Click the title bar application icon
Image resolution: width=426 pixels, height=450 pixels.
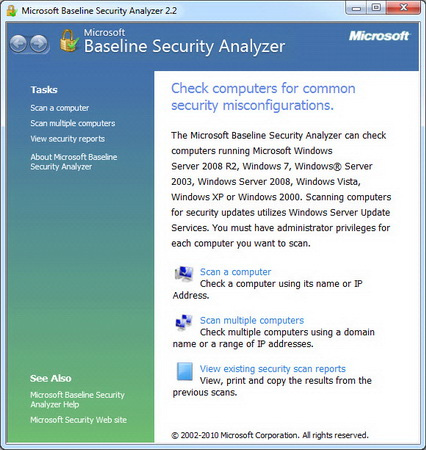click(12, 11)
